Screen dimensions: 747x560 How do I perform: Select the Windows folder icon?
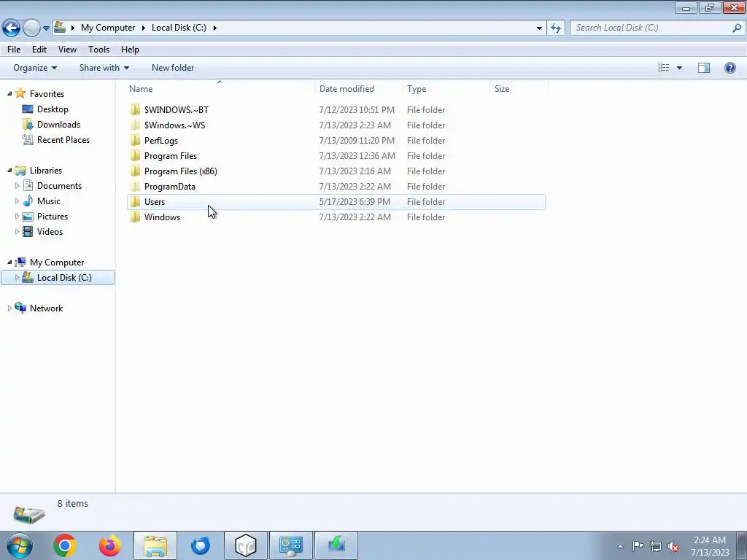(x=135, y=217)
